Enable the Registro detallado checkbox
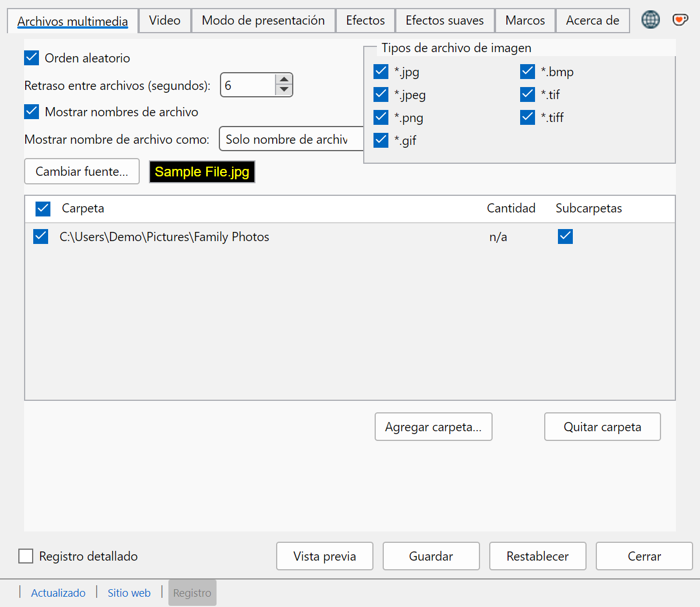 [x=26, y=556]
